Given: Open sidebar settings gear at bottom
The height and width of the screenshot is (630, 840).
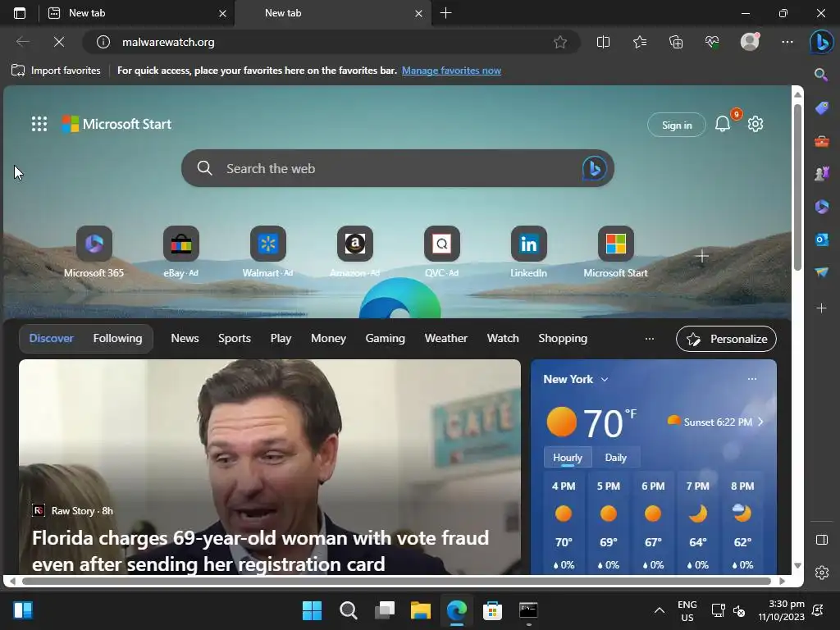Looking at the screenshot, I should tap(821, 572).
